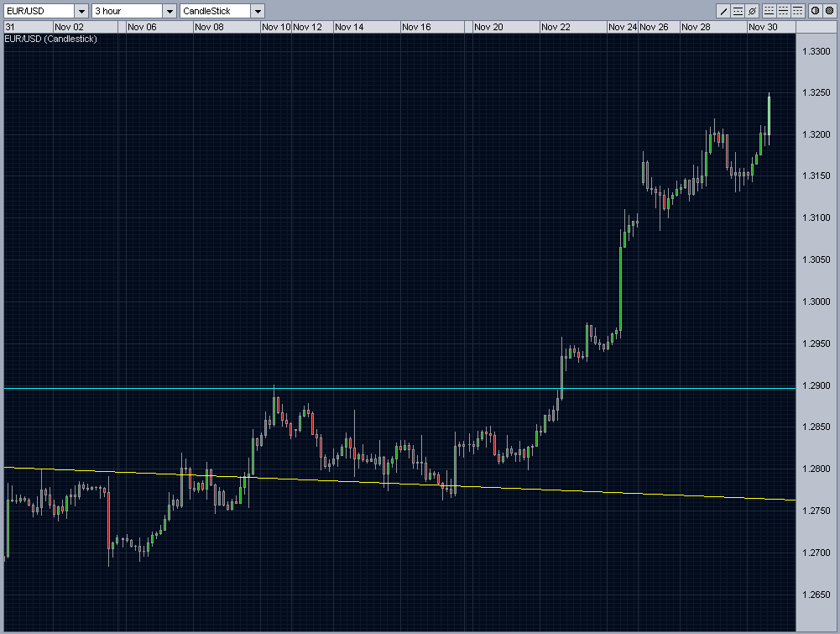Open the EUR/USD symbol dropdown

(x=81, y=11)
